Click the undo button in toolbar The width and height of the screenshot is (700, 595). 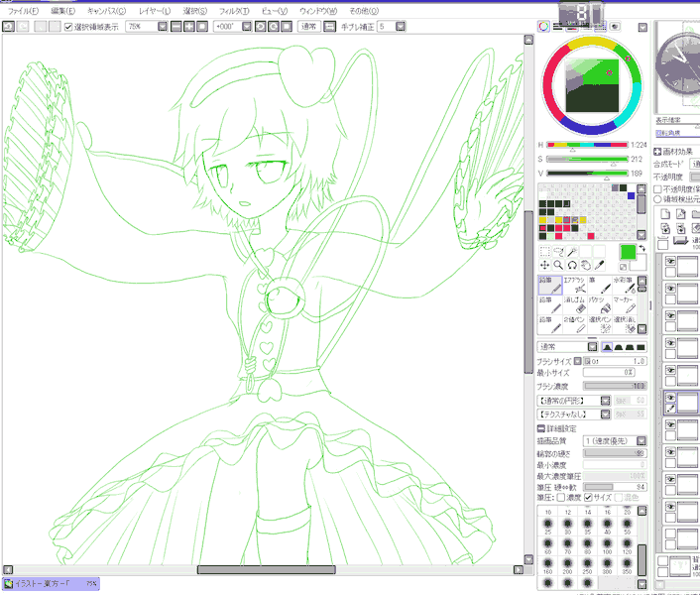click(x=9, y=27)
